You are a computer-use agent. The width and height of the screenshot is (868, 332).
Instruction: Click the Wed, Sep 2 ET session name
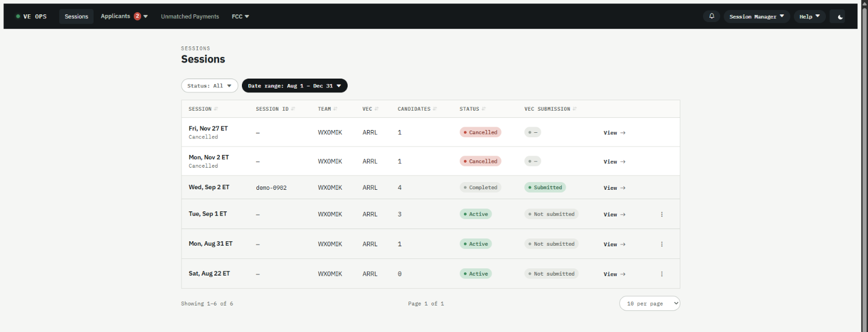tap(209, 187)
